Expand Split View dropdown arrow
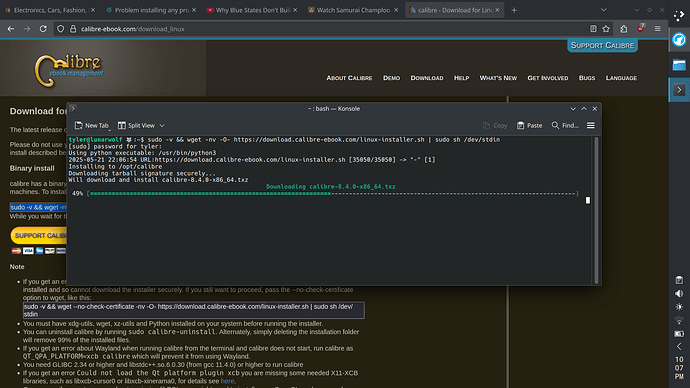 click(162, 125)
